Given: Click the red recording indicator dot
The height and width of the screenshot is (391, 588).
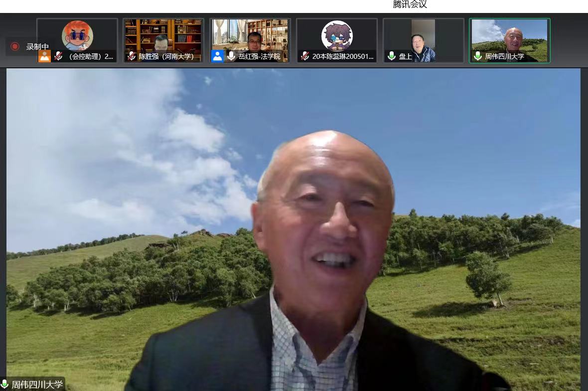Looking at the screenshot, I should (x=15, y=46).
